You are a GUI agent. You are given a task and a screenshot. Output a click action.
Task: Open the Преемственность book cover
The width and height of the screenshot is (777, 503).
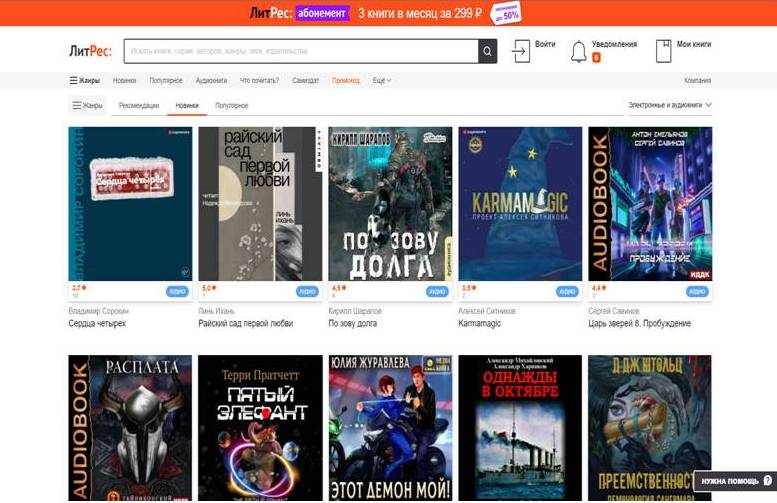(650, 428)
